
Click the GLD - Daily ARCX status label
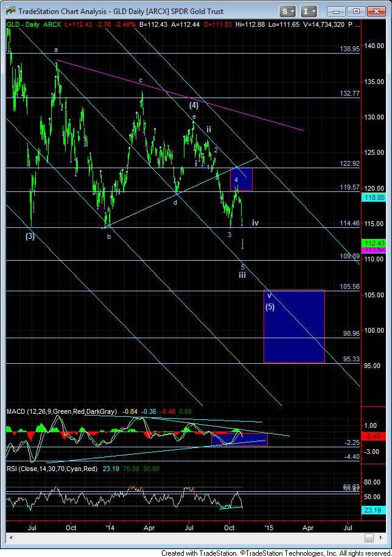coord(33,24)
